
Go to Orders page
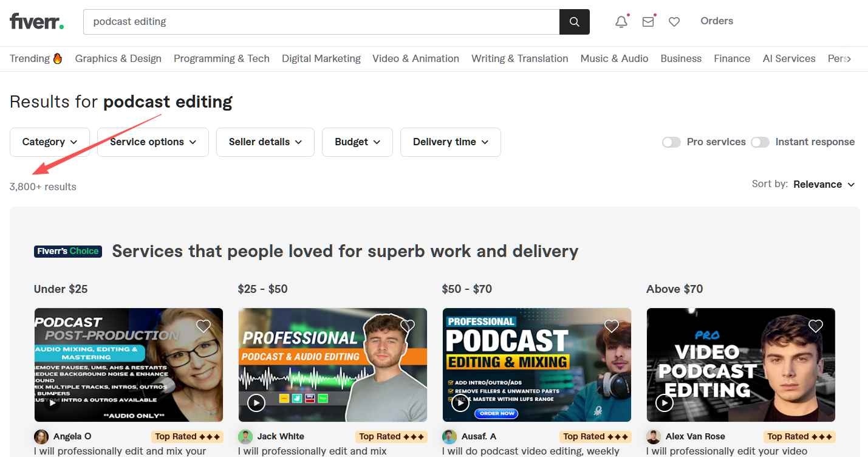[717, 21]
